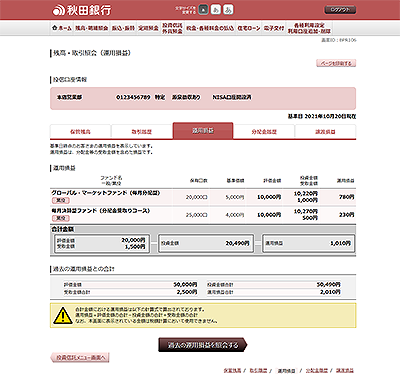Open the 投資信託 外貨預金 menu
The image size is (400, 391).
[x=172, y=28]
